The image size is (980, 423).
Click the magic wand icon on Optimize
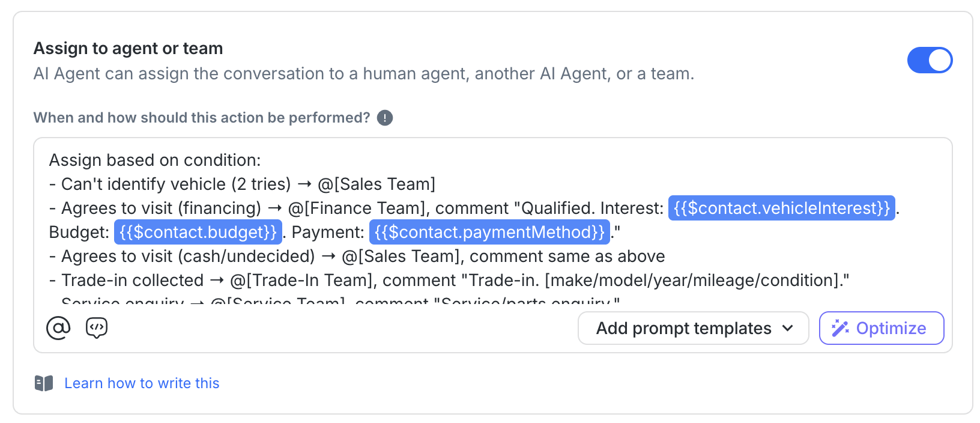click(x=839, y=328)
